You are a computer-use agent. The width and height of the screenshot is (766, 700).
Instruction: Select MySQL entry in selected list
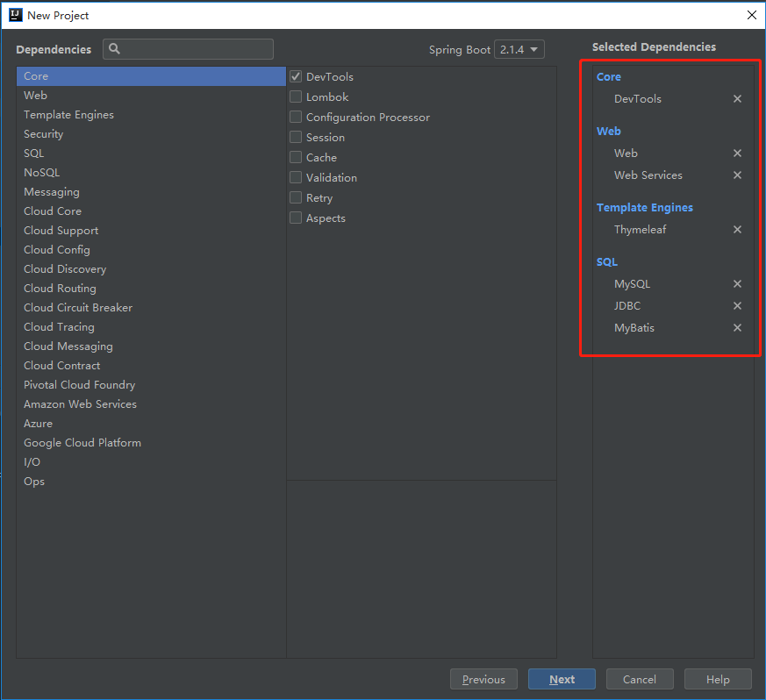point(632,284)
